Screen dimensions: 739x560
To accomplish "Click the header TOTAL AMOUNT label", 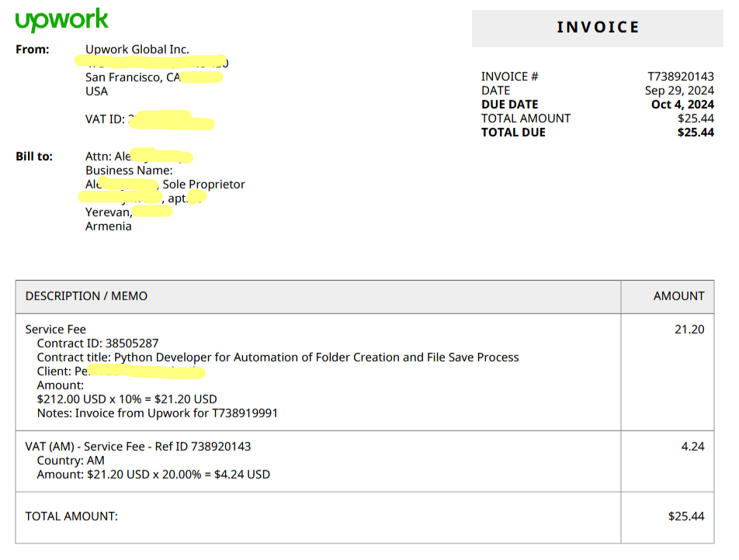I will point(526,118).
